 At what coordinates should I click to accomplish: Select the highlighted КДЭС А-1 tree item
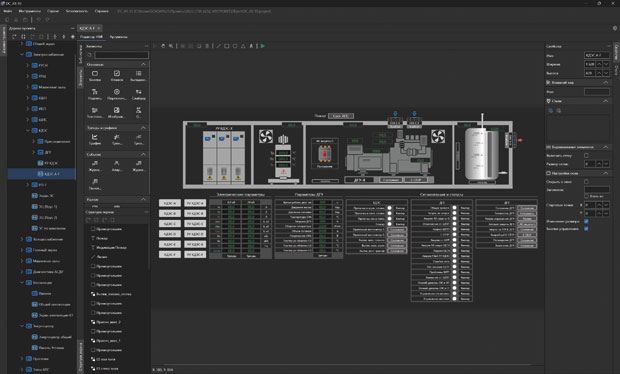point(42,174)
